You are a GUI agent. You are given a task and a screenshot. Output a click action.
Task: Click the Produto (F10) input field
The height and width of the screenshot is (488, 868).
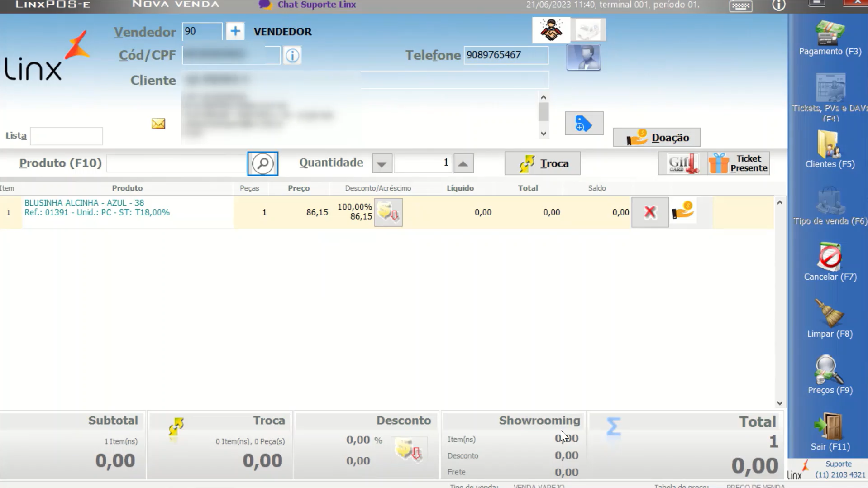pyautogui.click(x=176, y=163)
